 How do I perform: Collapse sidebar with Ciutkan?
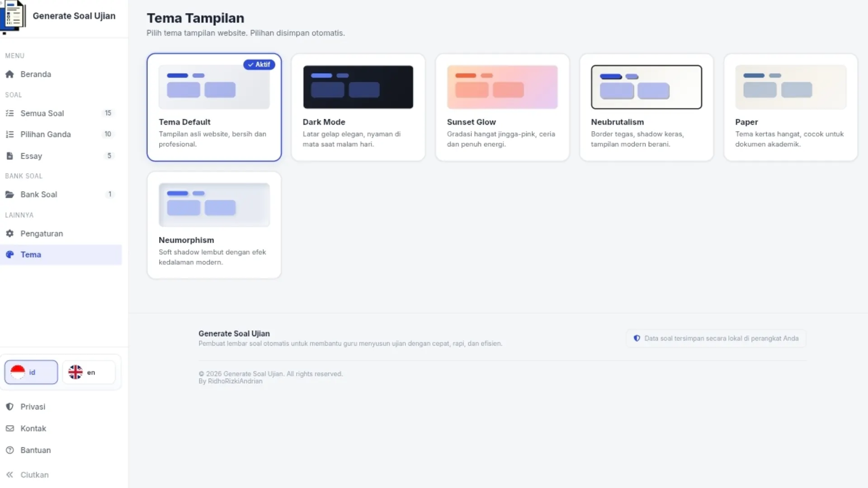[61, 475]
